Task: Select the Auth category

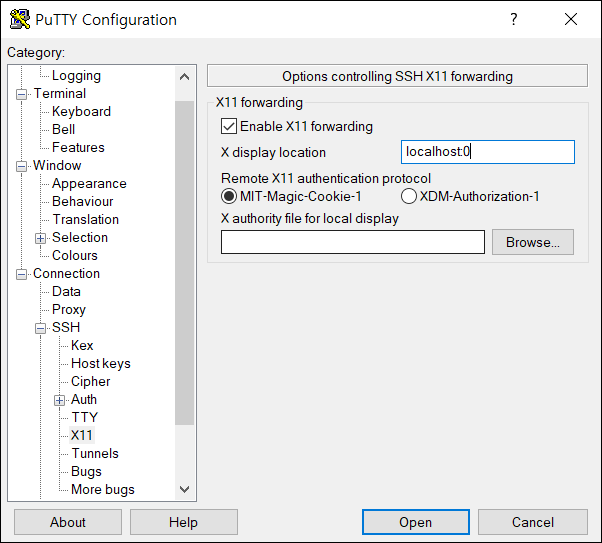Action: [x=84, y=399]
